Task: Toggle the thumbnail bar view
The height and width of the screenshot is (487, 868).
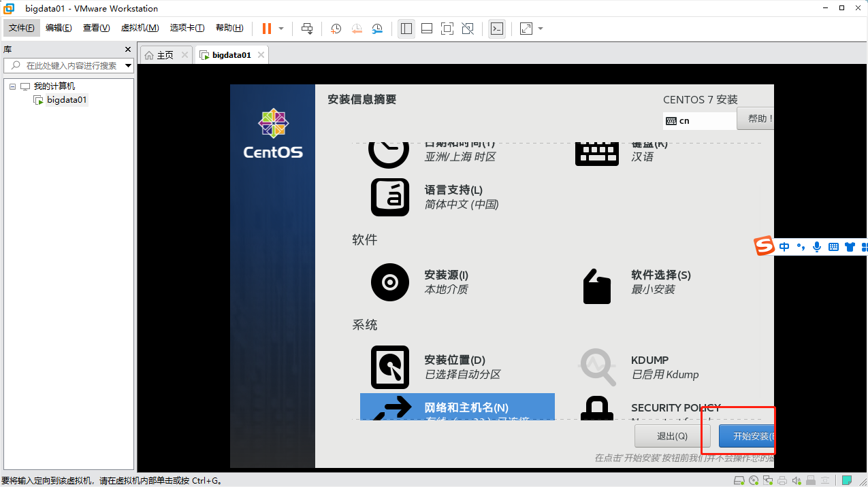Action: click(427, 29)
